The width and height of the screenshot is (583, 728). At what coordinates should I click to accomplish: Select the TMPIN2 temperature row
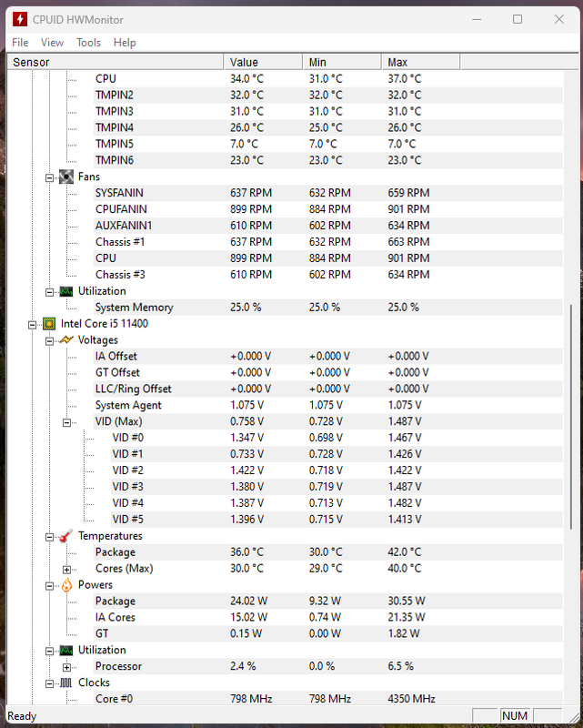pos(328,96)
